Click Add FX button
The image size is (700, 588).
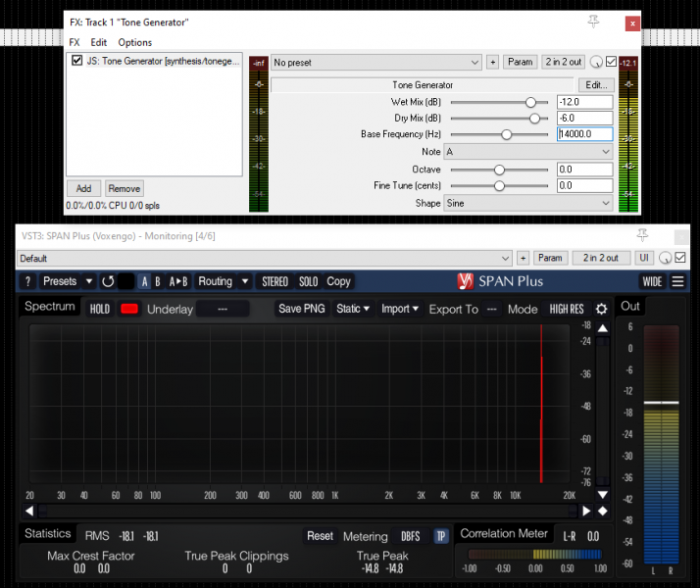pos(83,189)
